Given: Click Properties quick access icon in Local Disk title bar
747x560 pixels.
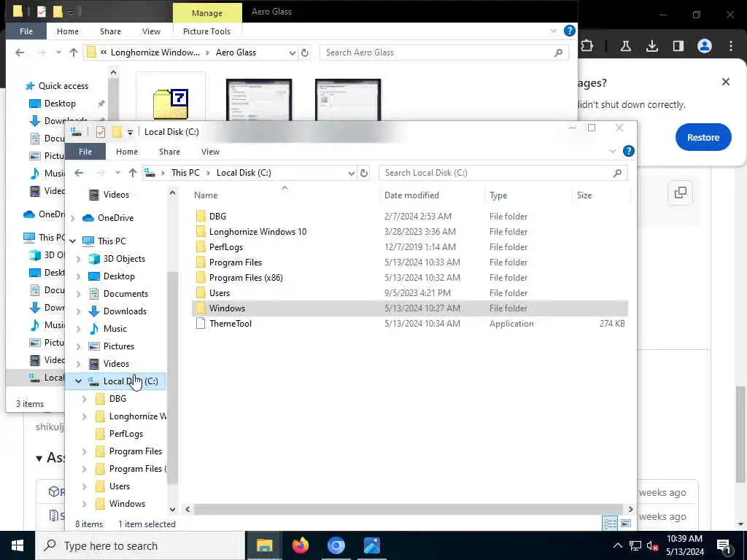Looking at the screenshot, I should point(100,132).
